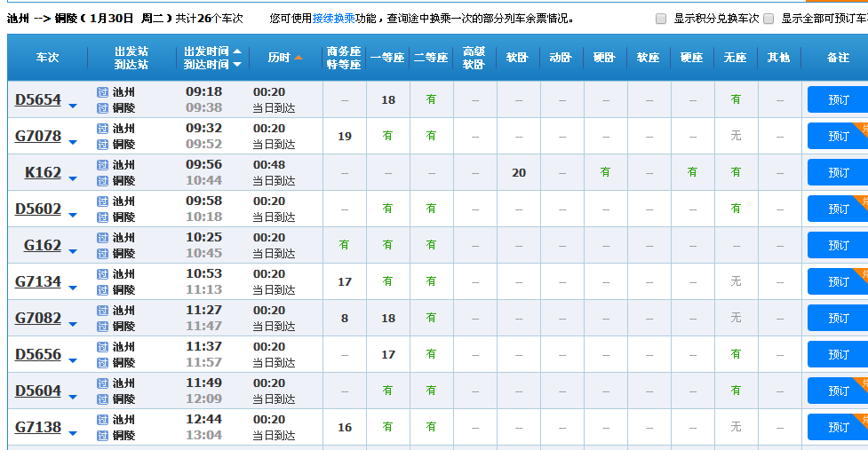
Task: Click the 过 icon beside 池州 for D5654
Action: pyautogui.click(x=102, y=91)
